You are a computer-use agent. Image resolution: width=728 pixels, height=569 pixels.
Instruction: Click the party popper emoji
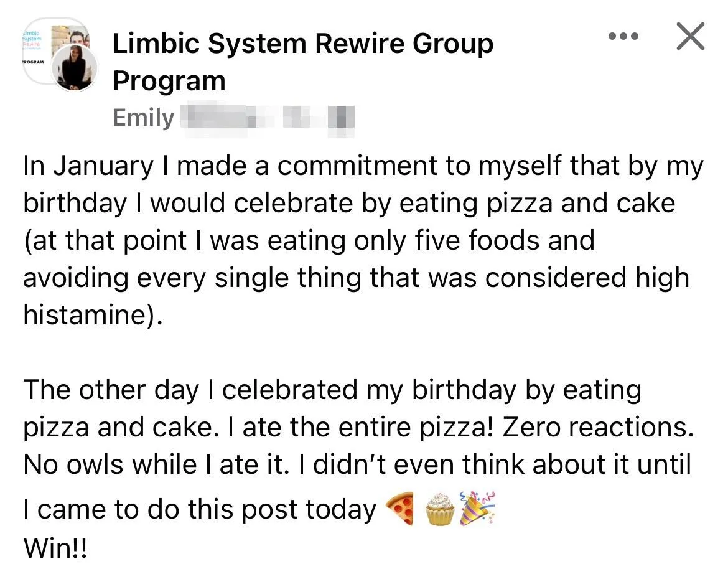coord(477,509)
